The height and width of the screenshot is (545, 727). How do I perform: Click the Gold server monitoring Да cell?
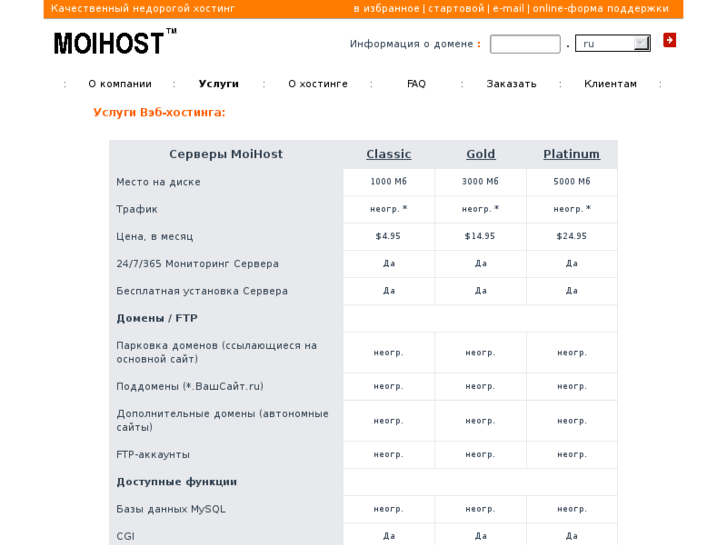[x=480, y=264]
